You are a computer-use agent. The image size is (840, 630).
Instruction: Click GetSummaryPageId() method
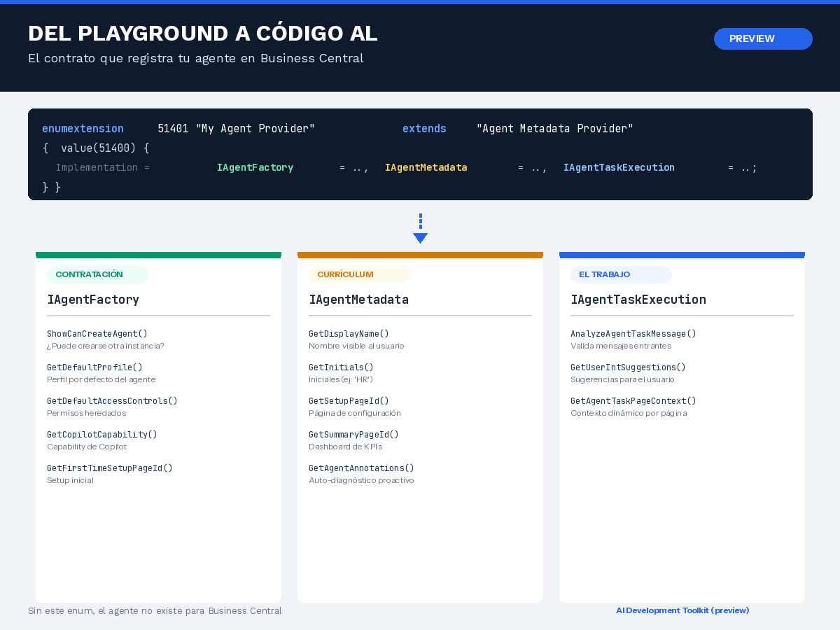[x=353, y=435]
